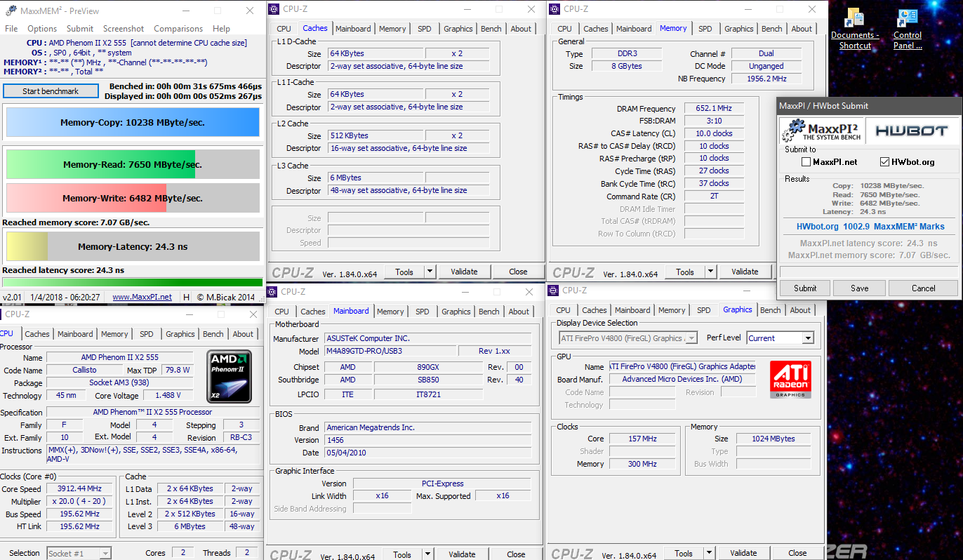The height and width of the screenshot is (560, 963).
Task: Switch to Bench tab in Memory CPU-Z window
Action: (x=772, y=29)
